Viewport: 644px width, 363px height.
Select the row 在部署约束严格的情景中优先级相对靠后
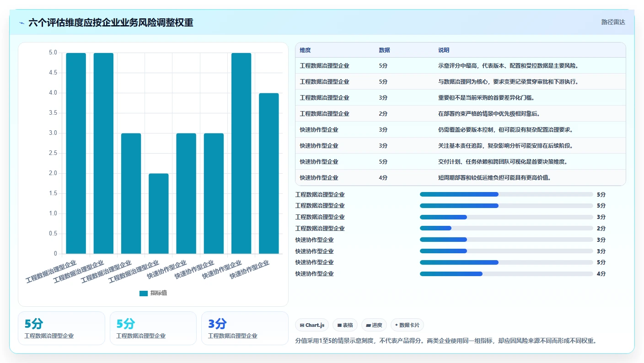(x=461, y=114)
